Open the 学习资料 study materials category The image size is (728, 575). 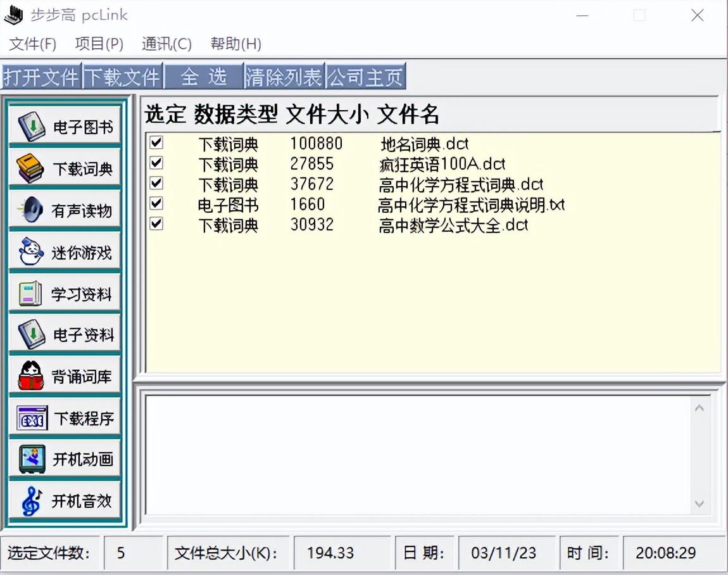65,293
